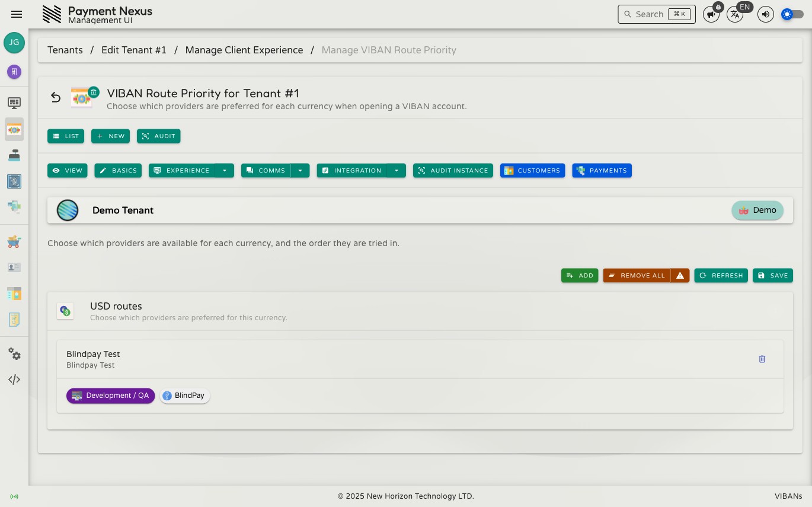Expand the Experience dropdown arrow

click(225, 170)
